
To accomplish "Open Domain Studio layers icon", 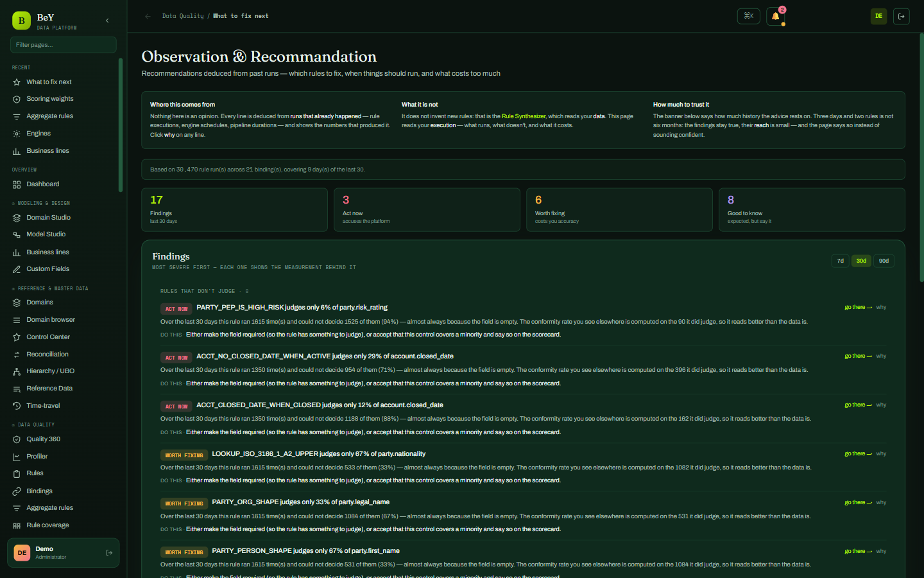I will (17, 218).
